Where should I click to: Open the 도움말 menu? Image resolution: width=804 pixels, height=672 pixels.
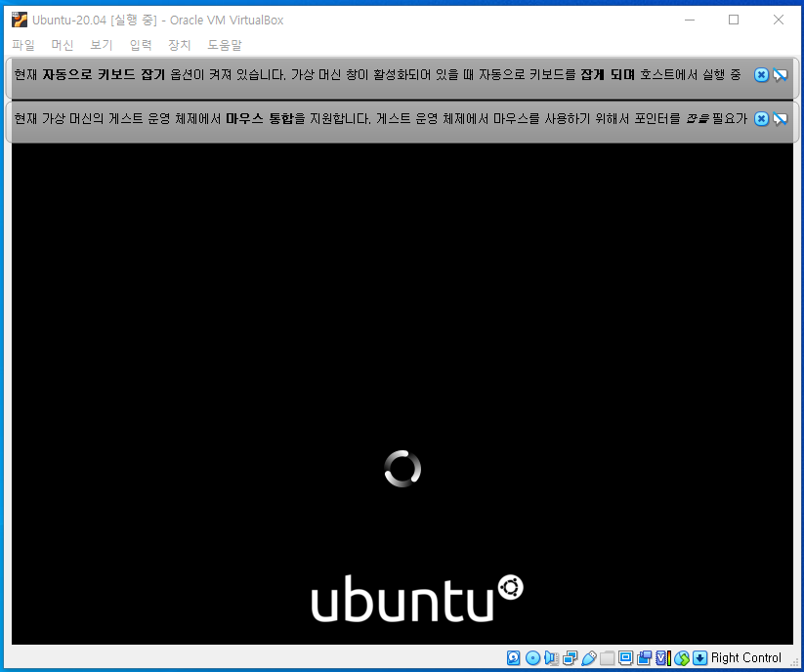(225, 45)
